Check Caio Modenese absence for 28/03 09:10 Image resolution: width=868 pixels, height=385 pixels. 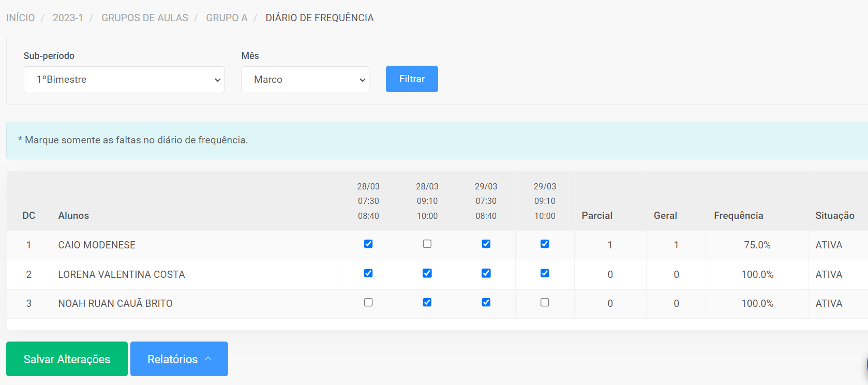(x=427, y=244)
